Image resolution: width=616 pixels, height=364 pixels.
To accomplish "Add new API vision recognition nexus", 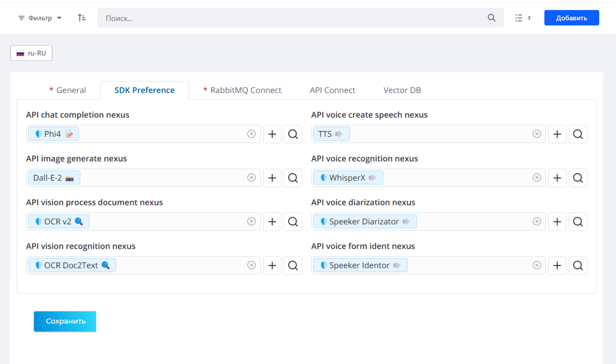I will click(x=272, y=265).
